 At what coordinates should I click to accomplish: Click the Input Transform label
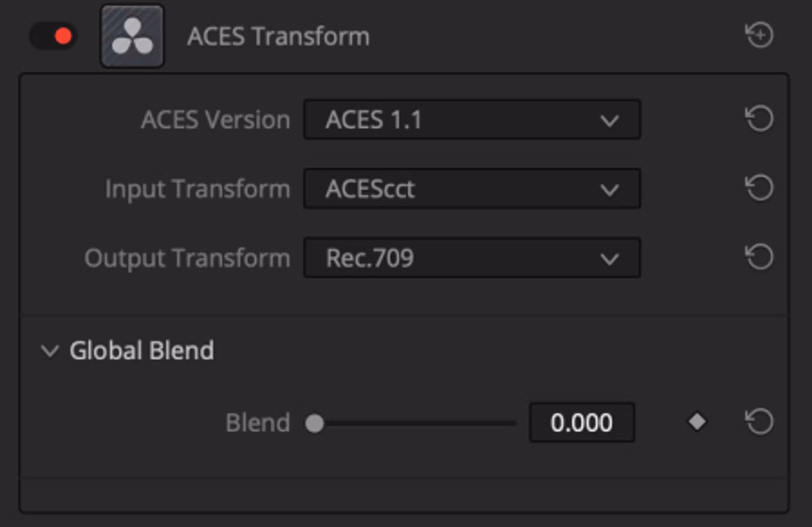[x=198, y=190]
